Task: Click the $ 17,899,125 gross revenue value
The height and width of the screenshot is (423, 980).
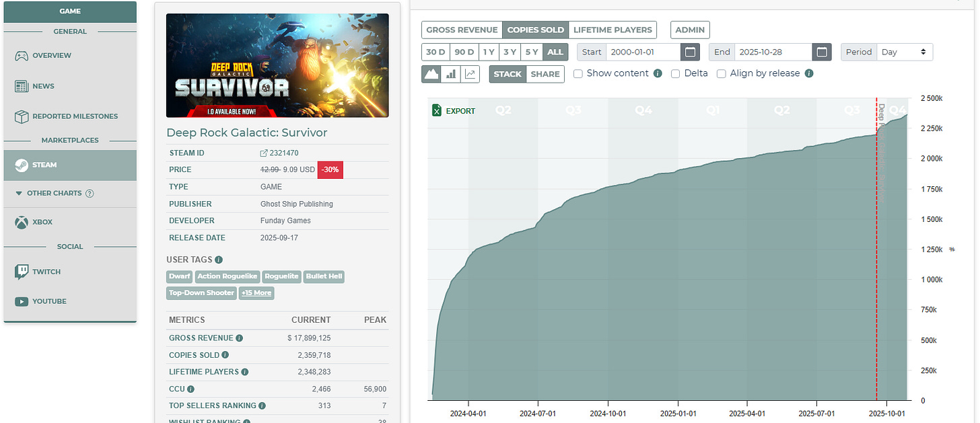Action: (x=309, y=338)
